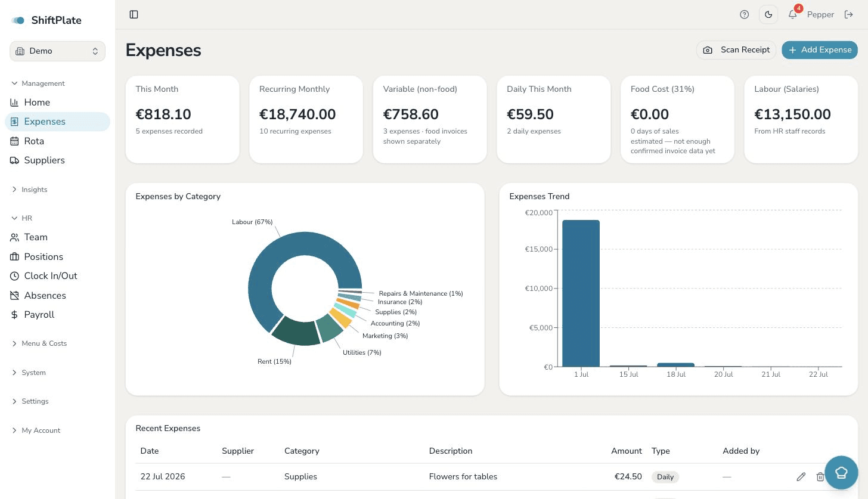The height and width of the screenshot is (499, 868).
Task: Click the Insurance (2%) chart label
Action: (x=400, y=302)
